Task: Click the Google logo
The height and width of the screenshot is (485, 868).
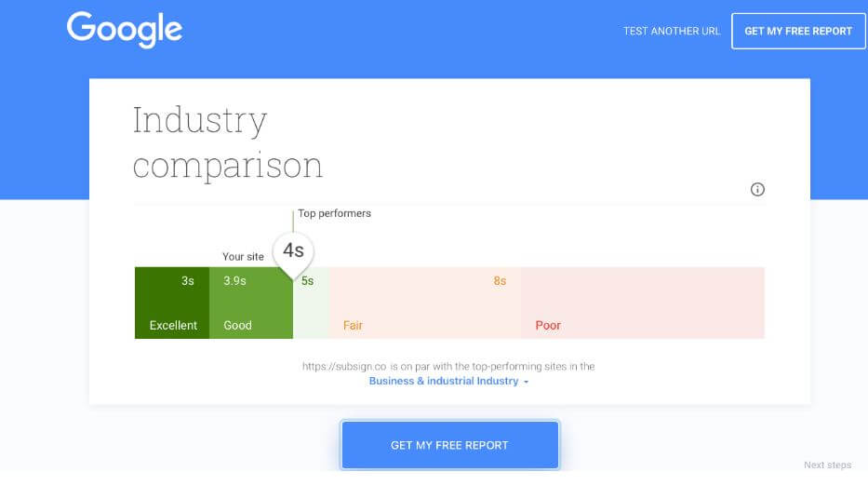Action: point(125,30)
